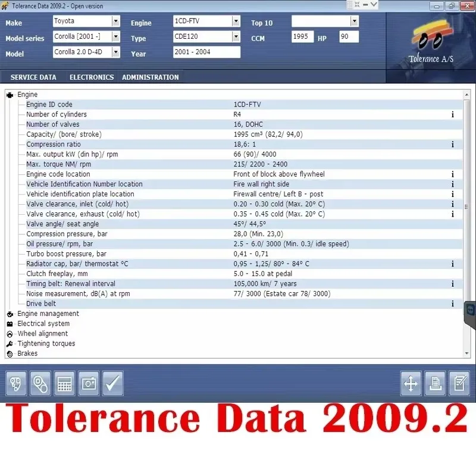This screenshot has width=476, height=476.
Task: Open the timing belt diagram tool icon
Action: click(x=16, y=383)
